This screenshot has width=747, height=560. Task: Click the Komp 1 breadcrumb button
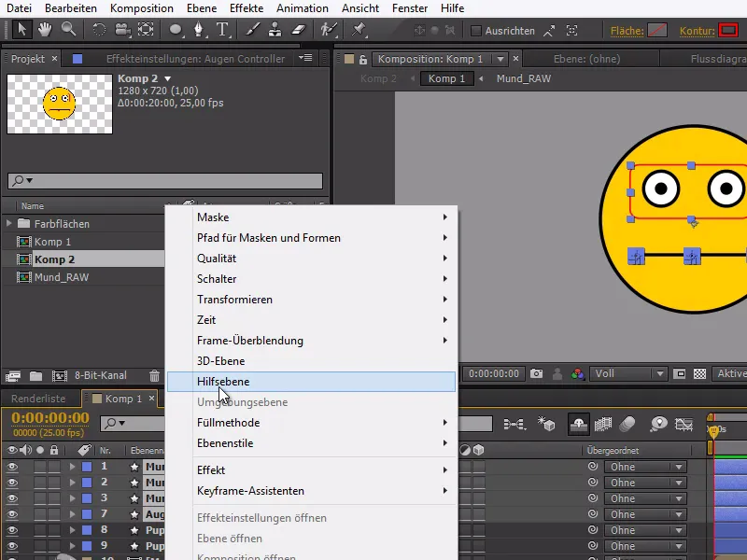point(447,78)
